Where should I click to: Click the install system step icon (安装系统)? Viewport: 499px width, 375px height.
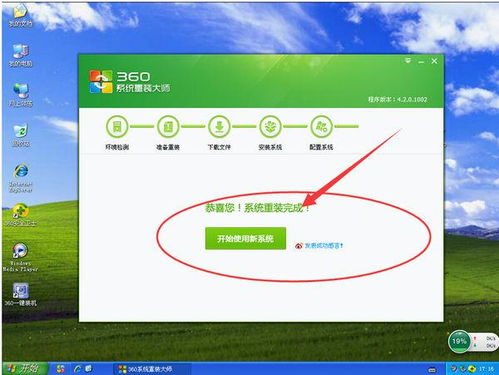(270, 127)
